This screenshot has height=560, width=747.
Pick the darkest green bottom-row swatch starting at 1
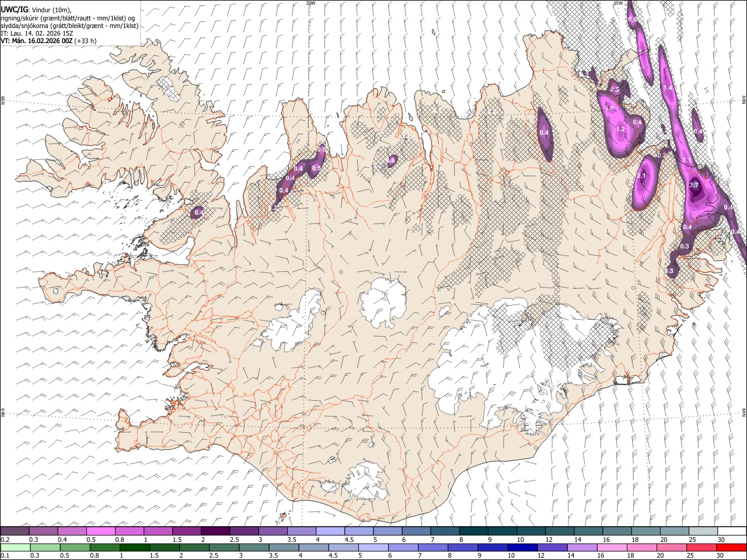(x=135, y=548)
